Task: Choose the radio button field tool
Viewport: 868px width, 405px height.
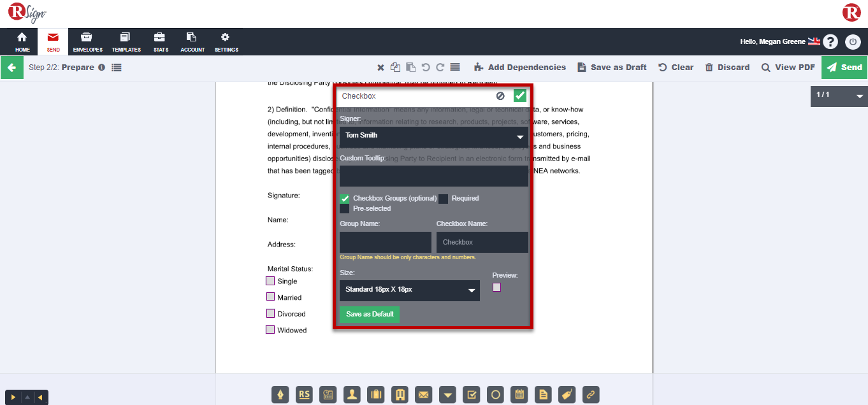Action: click(495, 395)
